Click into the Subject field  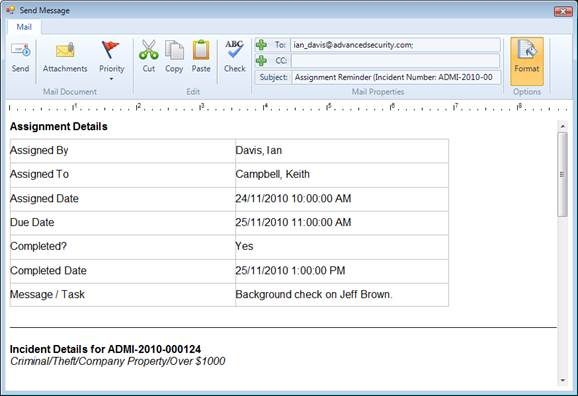[x=397, y=77]
